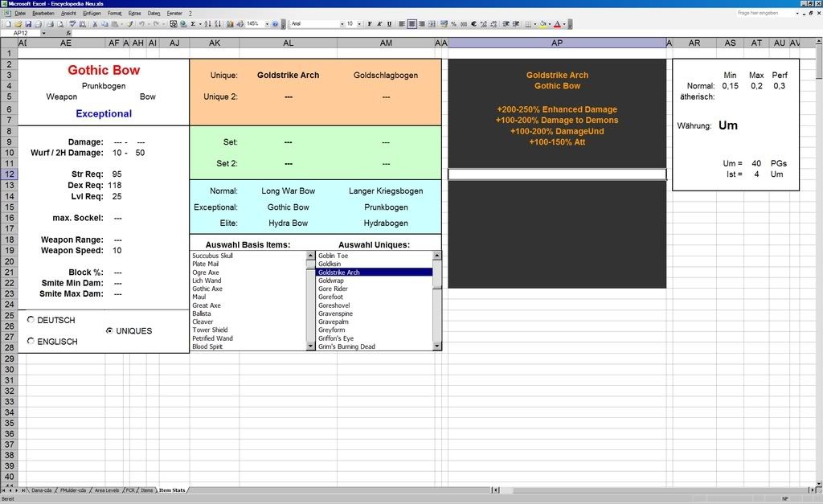Open the fill color dropdown arrow
Viewport: 823px width, 504px height.
point(550,23)
